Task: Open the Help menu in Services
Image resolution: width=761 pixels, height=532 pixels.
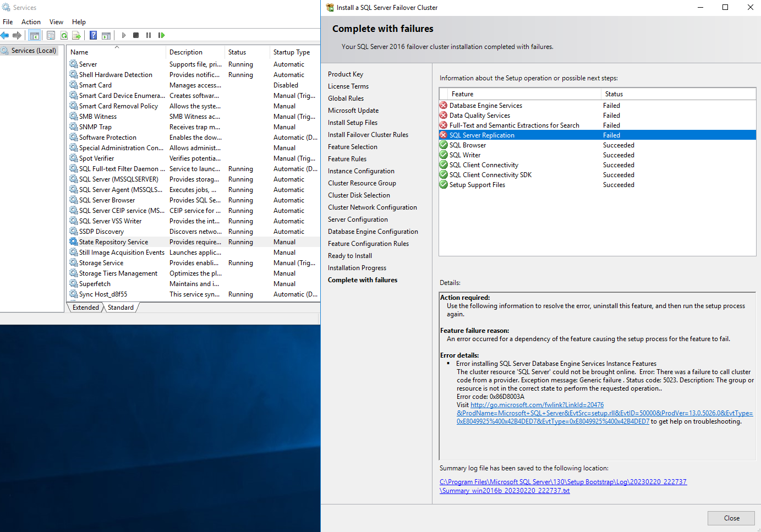Action: (x=79, y=22)
